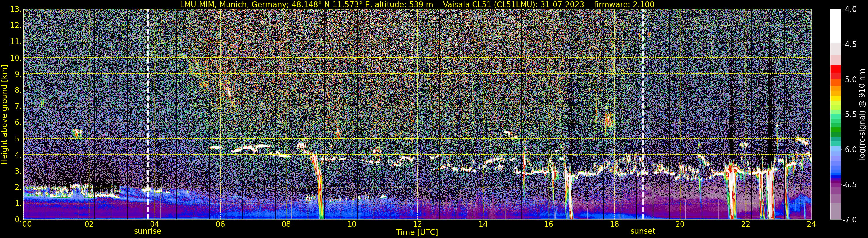Image resolution: width=868 pixels, height=238 pixels.
Task: Click the dashed white sunrise marker line
Action: tap(148, 114)
